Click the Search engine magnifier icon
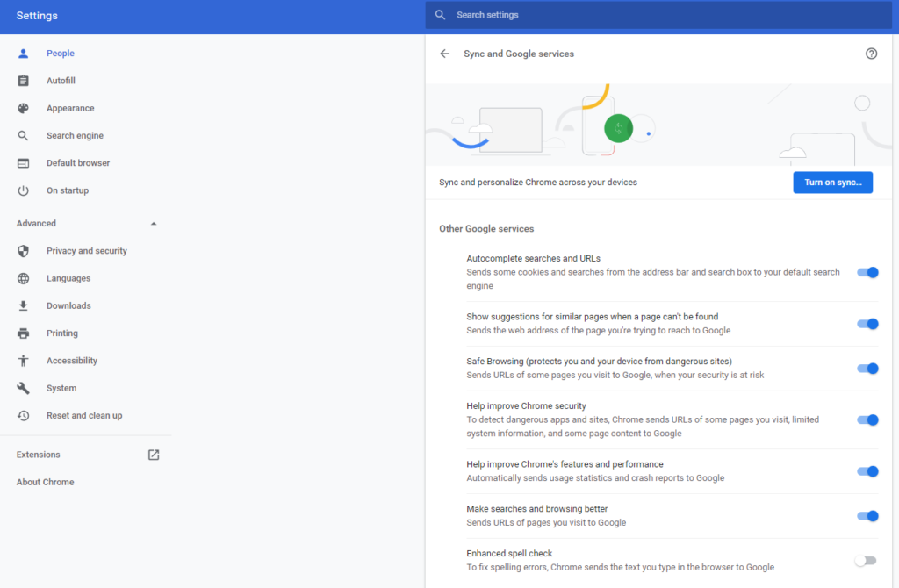The image size is (899, 588). point(23,136)
